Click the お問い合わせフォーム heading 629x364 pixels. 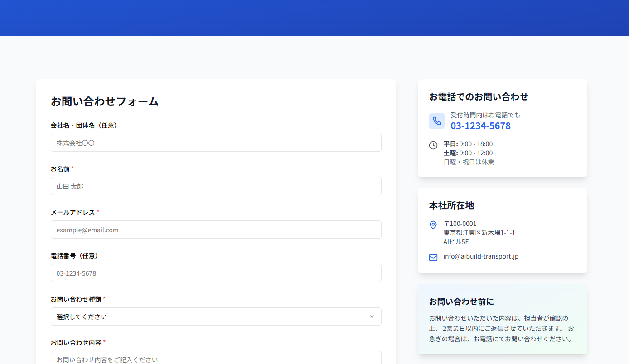tap(105, 102)
